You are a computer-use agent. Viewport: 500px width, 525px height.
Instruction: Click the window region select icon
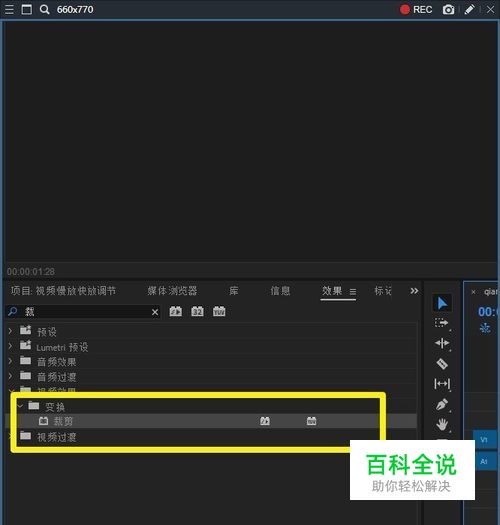27,9
